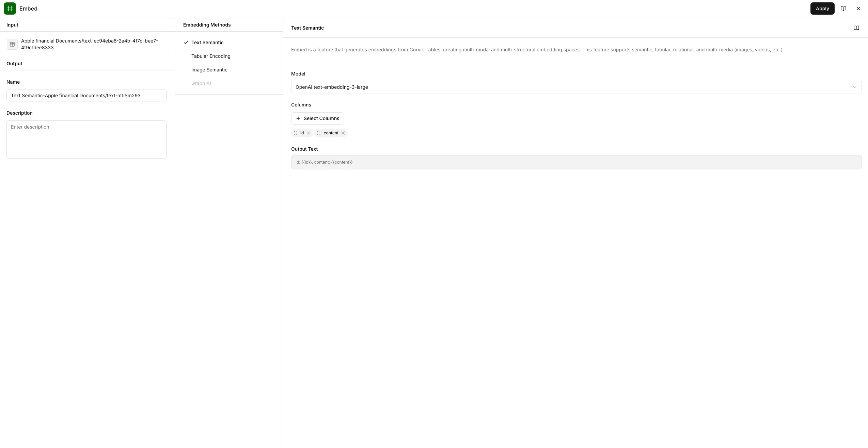Click the disabled Graph AI option
Screen dimensions: 868x448
tap(201, 83)
